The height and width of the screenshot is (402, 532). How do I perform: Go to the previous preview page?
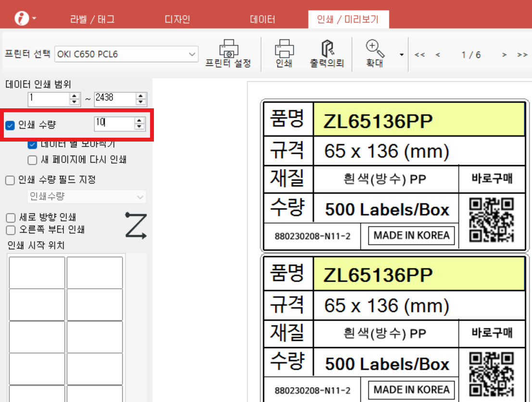(438, 55)
